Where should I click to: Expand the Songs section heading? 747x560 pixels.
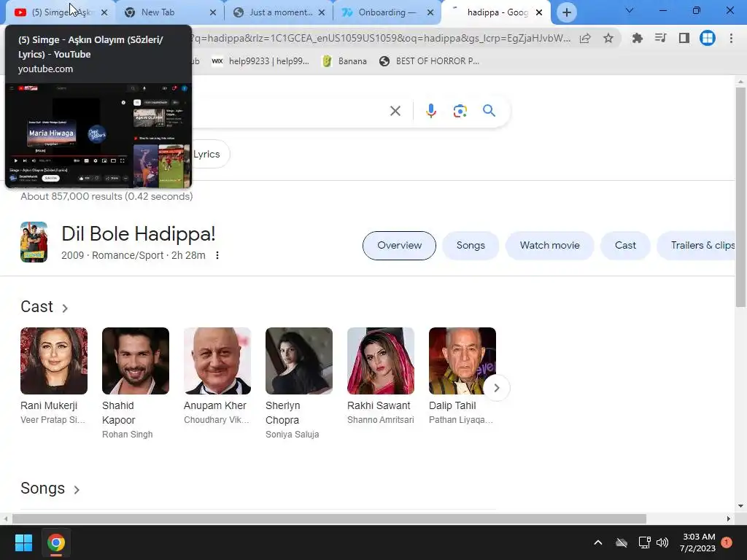pos(50,489)
